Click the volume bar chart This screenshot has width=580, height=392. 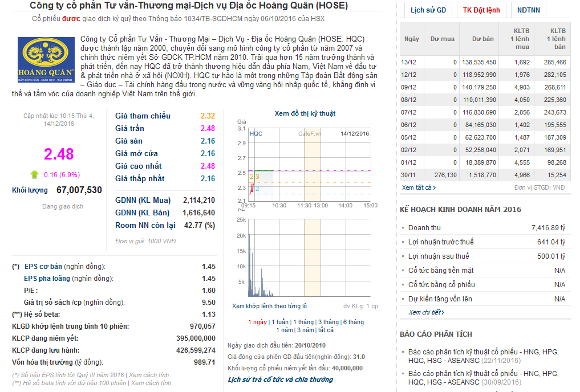coord(309,258)
